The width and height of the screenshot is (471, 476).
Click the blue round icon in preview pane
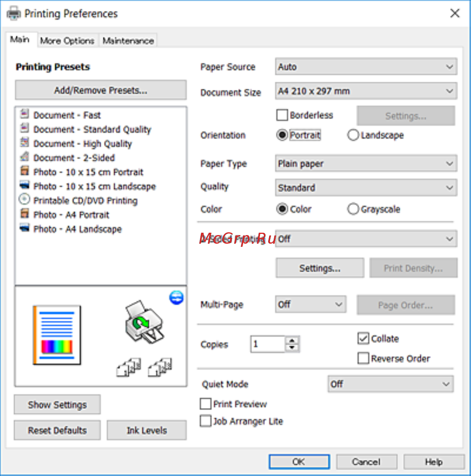[176, 297]
